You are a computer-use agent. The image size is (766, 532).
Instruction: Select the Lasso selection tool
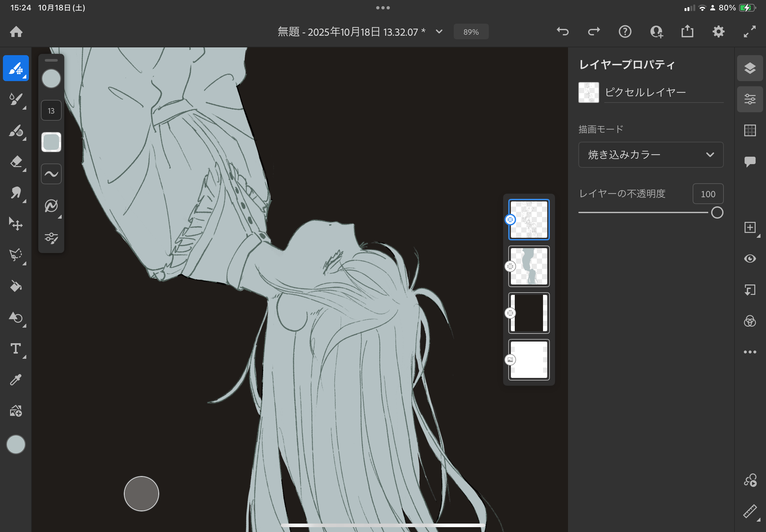pos(16,255)
